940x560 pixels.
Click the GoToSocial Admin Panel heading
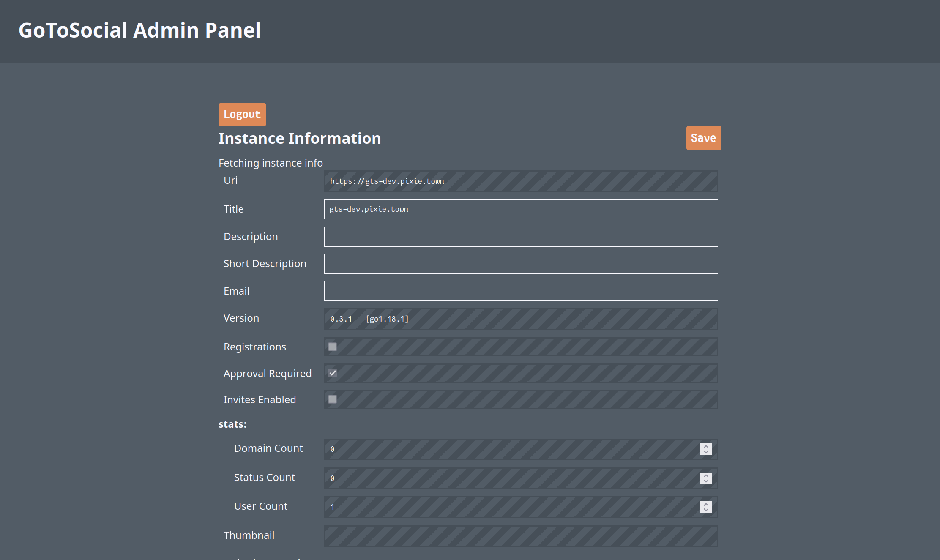139,30
